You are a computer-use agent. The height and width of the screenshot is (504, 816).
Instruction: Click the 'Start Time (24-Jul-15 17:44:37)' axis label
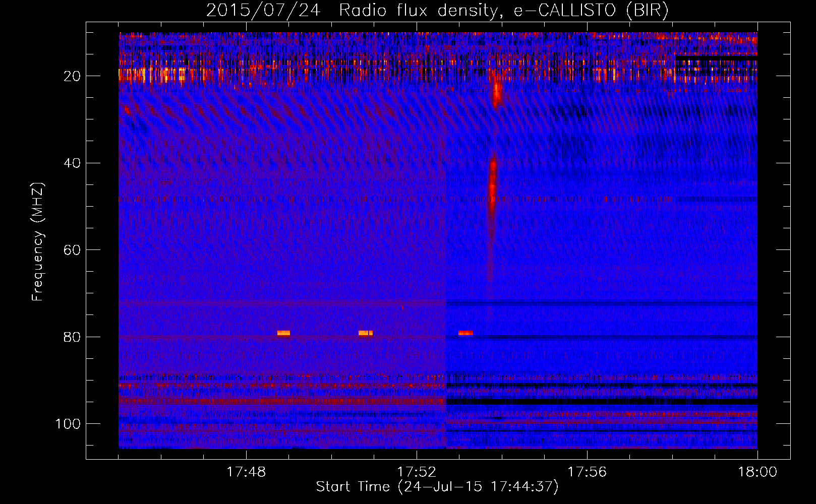click(437, 487)
